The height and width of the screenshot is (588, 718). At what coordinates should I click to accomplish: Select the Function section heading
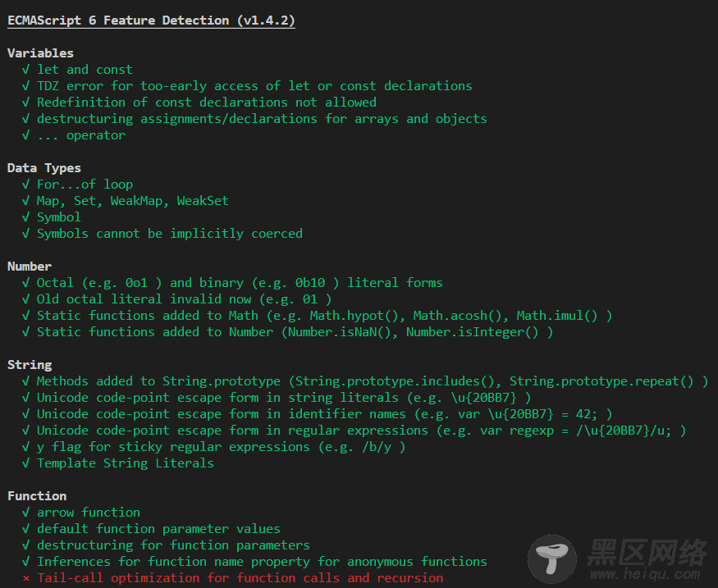coord(37,496)
